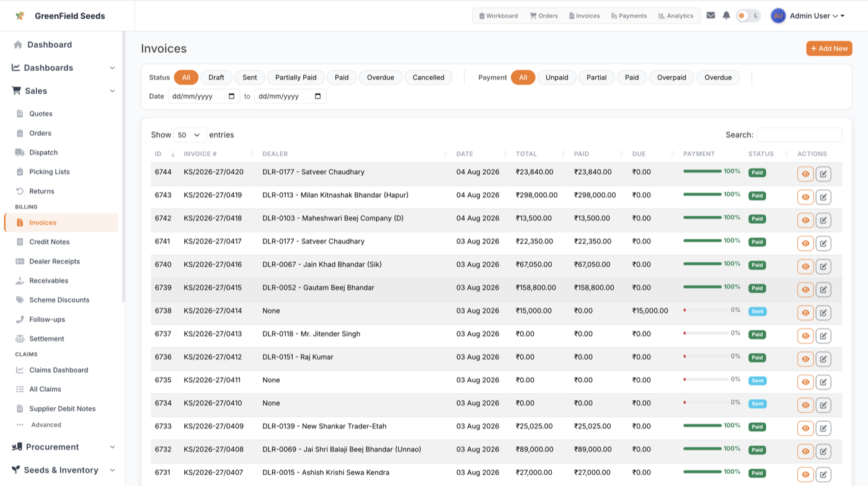Viewport: 868px width, 486px height.
Task: Click the AU user avatar
Action: [x=778, y=15]
